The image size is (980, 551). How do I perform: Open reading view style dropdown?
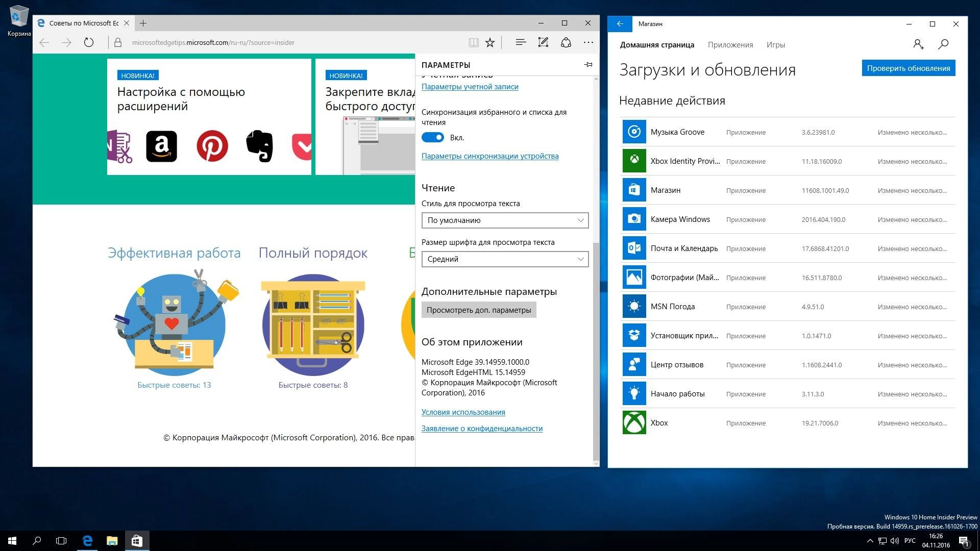click(x=505, y=220)
